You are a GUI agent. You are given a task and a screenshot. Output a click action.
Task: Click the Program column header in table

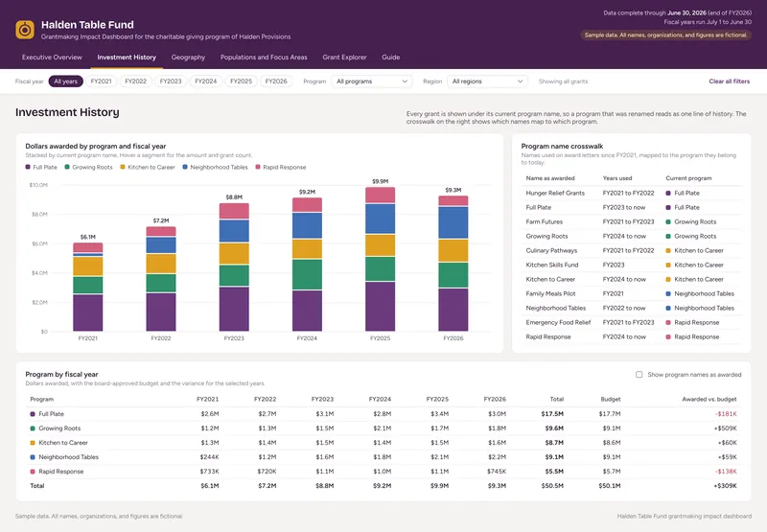(x=42, y=400)
